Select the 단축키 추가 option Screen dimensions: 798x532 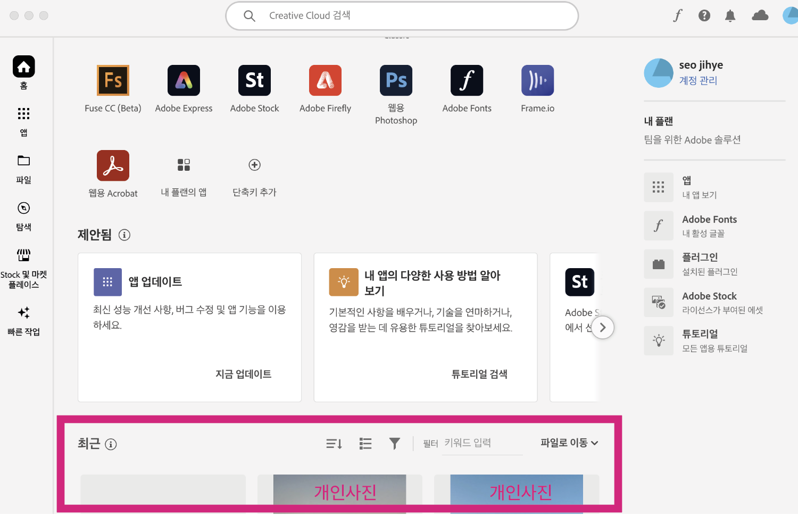[x=254, y=165]
